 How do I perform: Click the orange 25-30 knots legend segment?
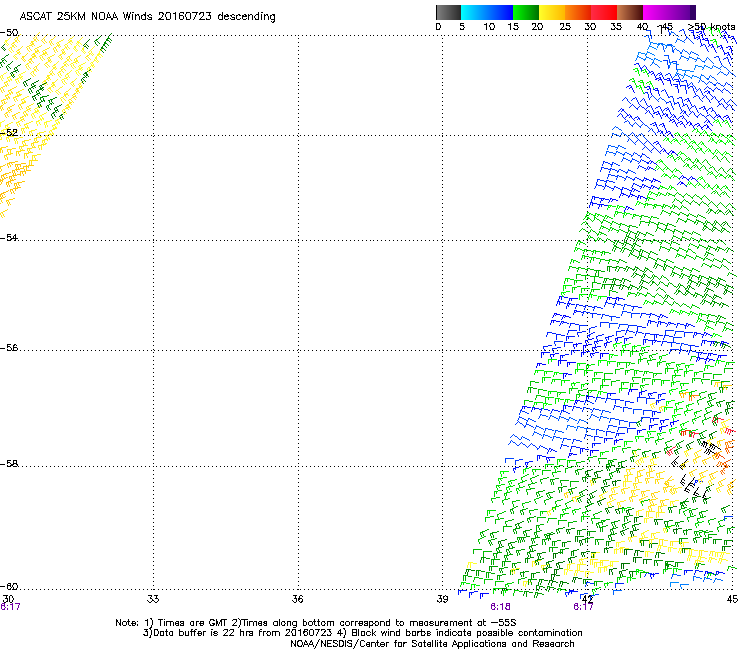[x=578, y=12]
